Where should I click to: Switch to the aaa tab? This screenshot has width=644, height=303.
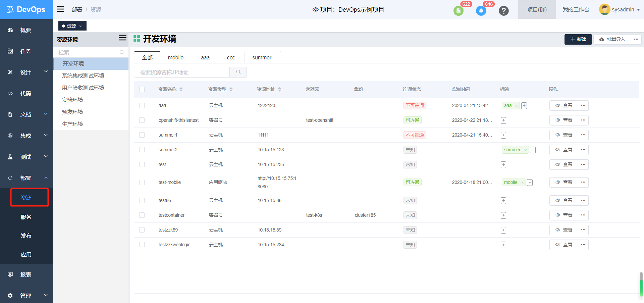[x=205, y=57]
